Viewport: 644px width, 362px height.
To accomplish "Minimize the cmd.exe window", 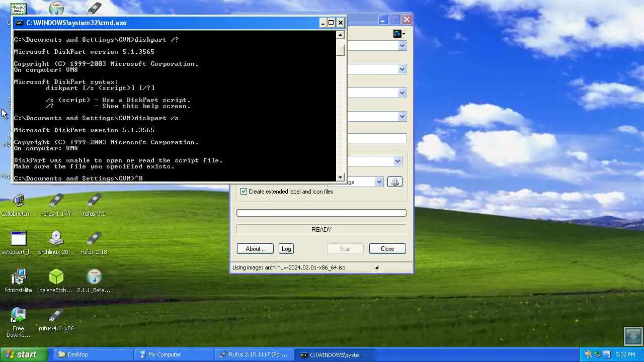I will coord(323,23).
